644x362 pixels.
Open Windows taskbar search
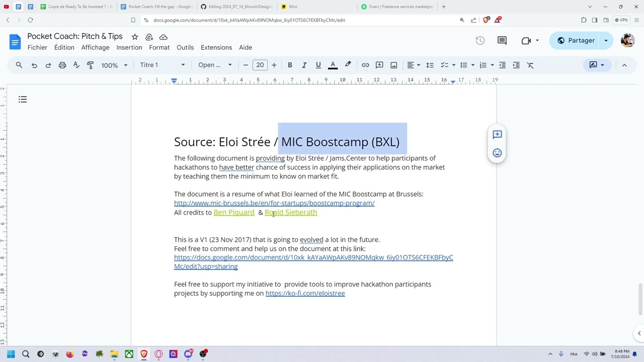pos(26,354)
